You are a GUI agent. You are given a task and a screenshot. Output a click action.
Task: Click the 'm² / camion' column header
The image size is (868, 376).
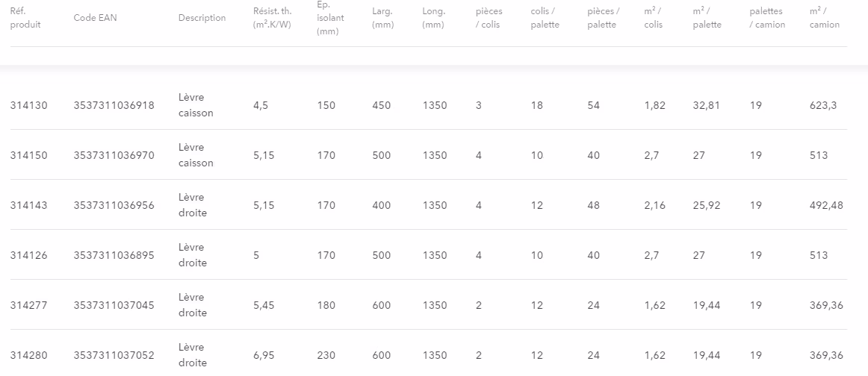click(x=824, y=18)
